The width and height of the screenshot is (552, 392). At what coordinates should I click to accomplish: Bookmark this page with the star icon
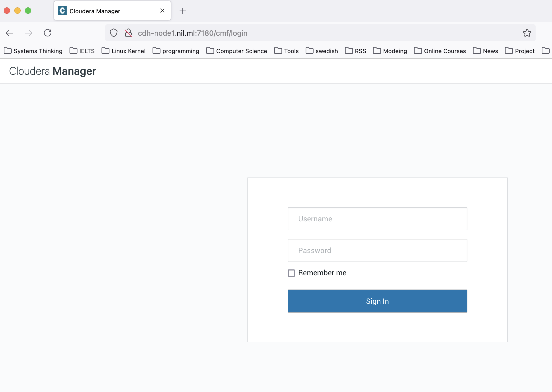click(x=527, y=33)
